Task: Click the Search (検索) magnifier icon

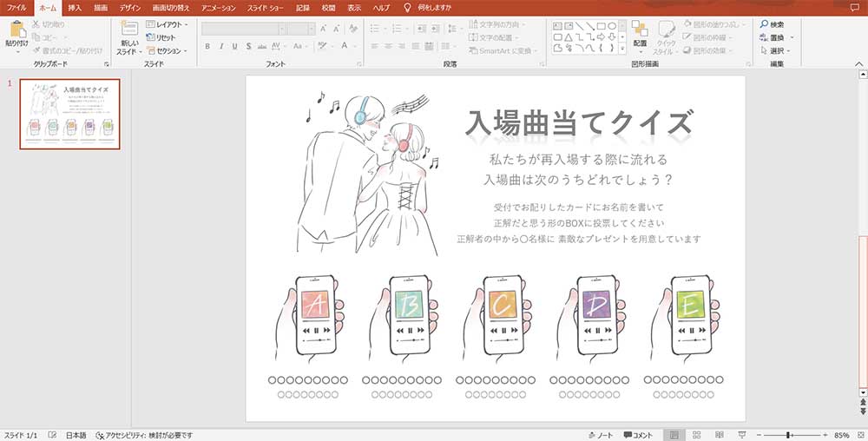Action: pyautogui.click(x=764, y=25)
